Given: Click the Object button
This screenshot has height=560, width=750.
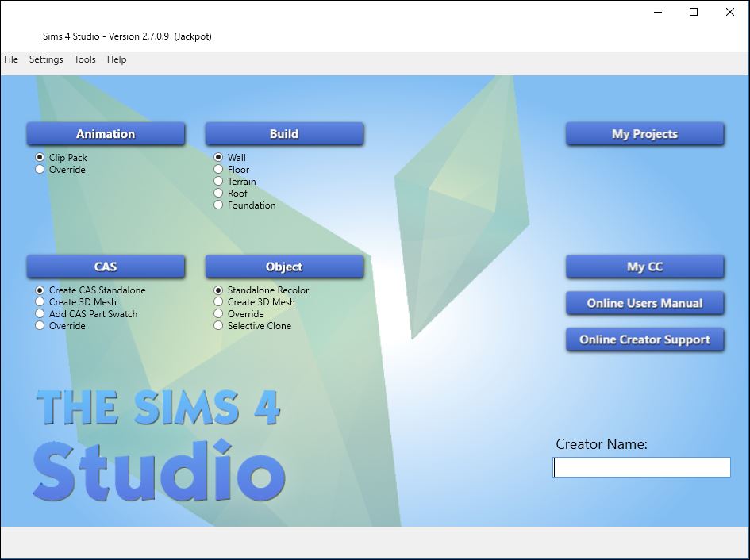Looking at the screenshot, I should coord(284,267).
